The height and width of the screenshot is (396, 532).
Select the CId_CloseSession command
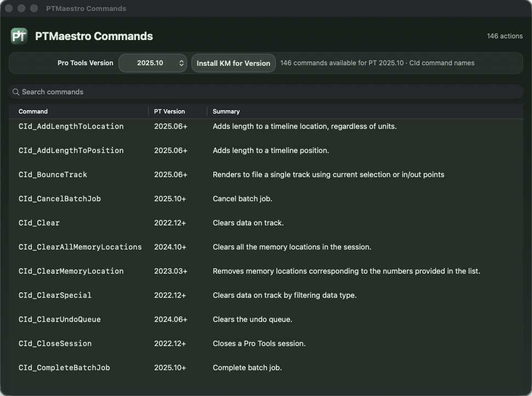point(55,343)
